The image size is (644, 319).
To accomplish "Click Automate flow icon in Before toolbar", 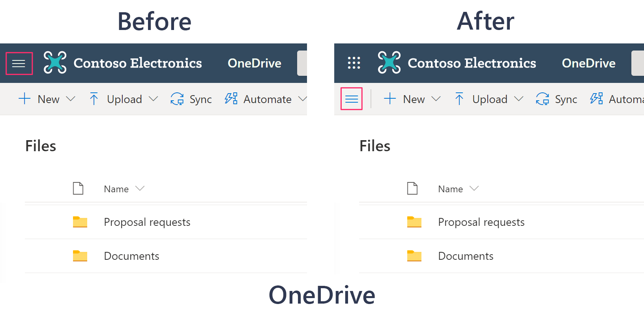I will pyautogui.click(x=231, y=98).
